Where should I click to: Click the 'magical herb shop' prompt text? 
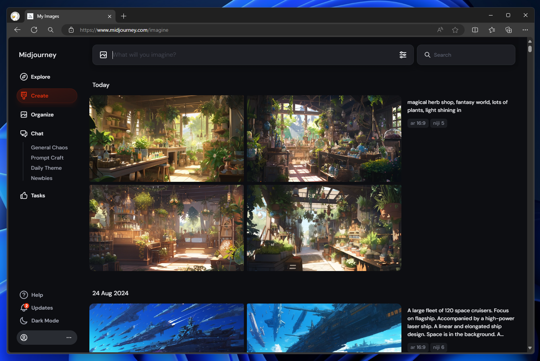(x=457, y=106)
